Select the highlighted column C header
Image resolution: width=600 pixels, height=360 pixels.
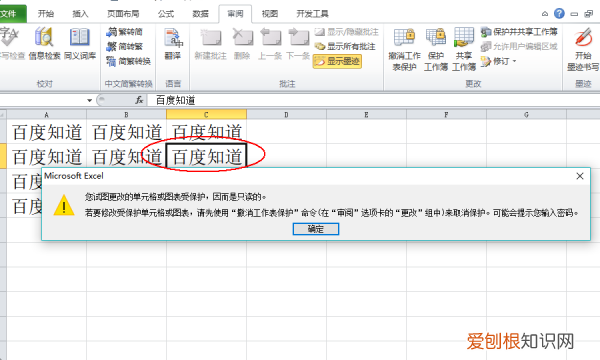click(206, 114)
